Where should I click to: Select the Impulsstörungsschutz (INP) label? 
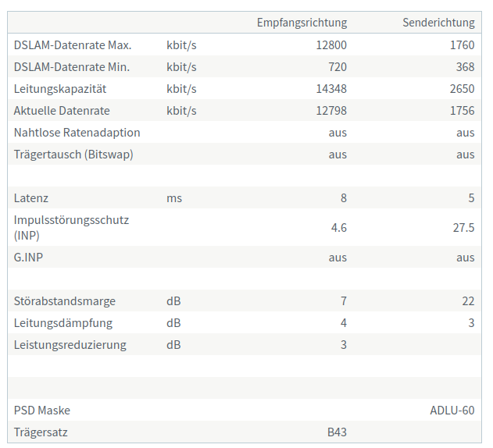(x=71, y=227)
